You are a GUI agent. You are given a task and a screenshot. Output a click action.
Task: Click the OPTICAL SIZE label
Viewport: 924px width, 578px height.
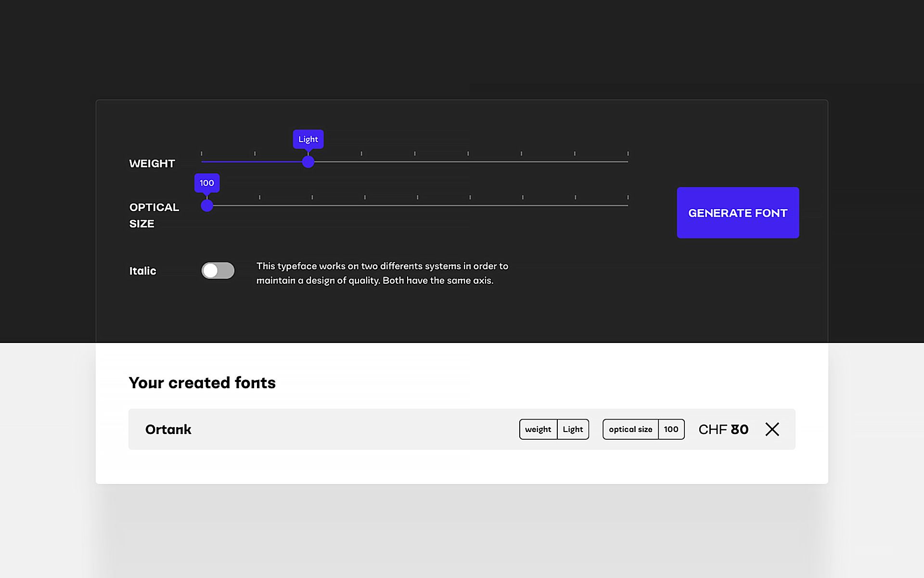click(154, 215)
